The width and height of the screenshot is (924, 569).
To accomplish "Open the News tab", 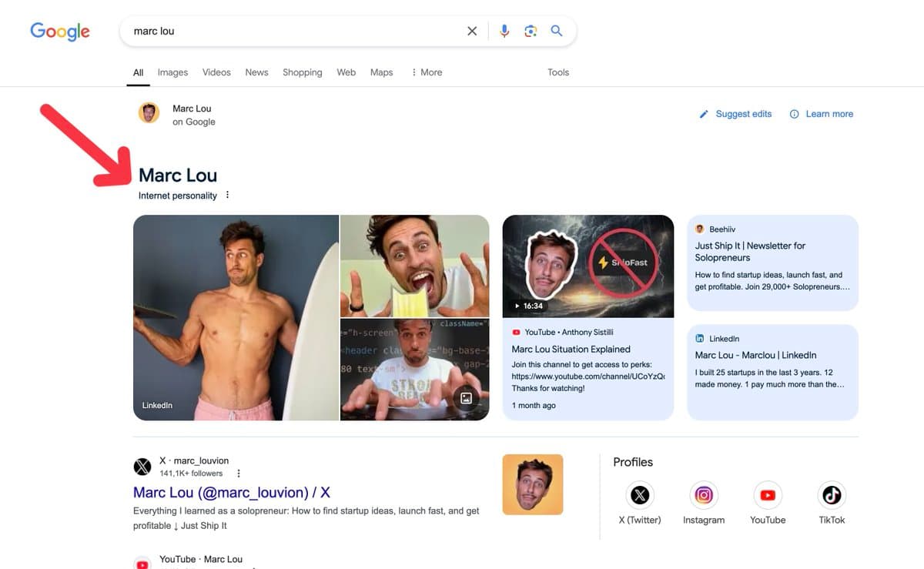I will point(256,72).
